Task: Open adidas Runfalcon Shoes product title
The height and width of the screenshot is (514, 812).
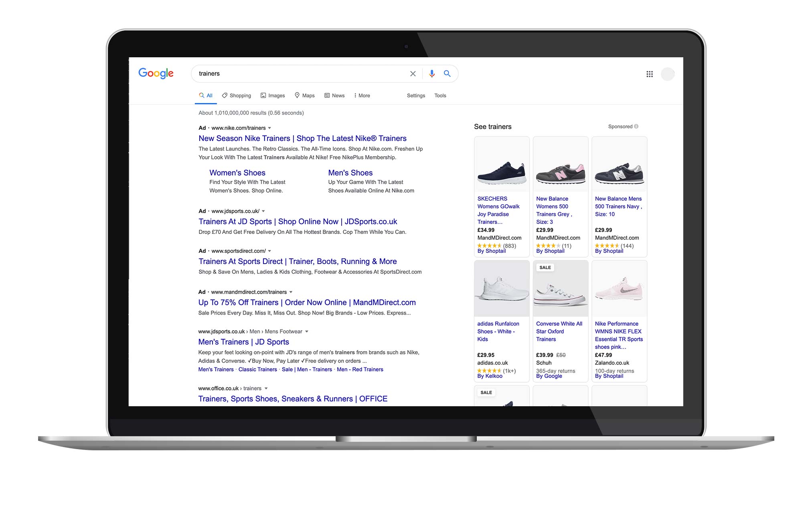Action: [498, 331]
